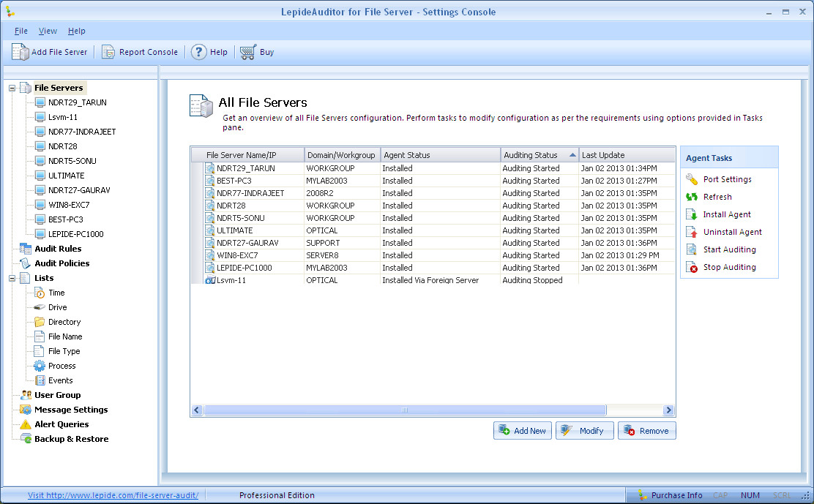
Task: Click the Port Settings task icon
Action: coord(692,179)
